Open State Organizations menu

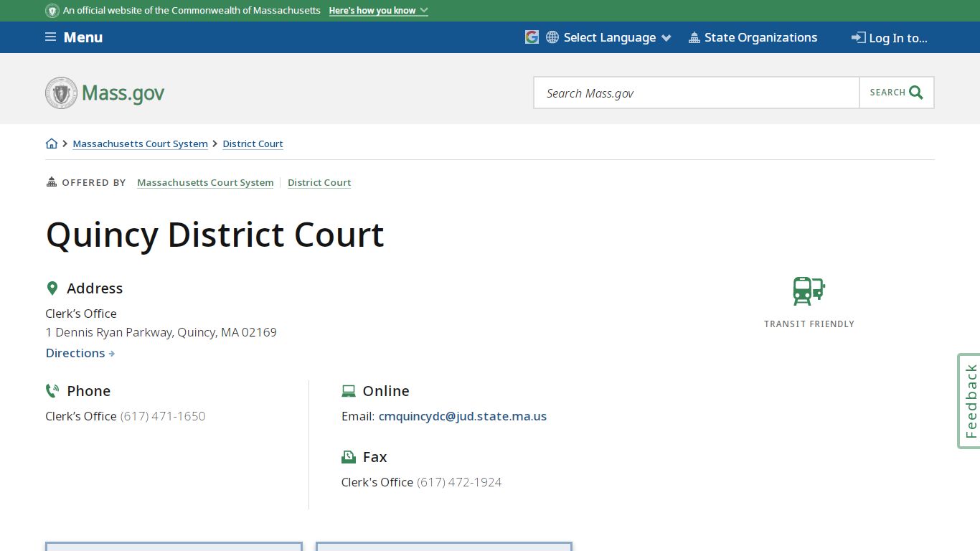753,37
